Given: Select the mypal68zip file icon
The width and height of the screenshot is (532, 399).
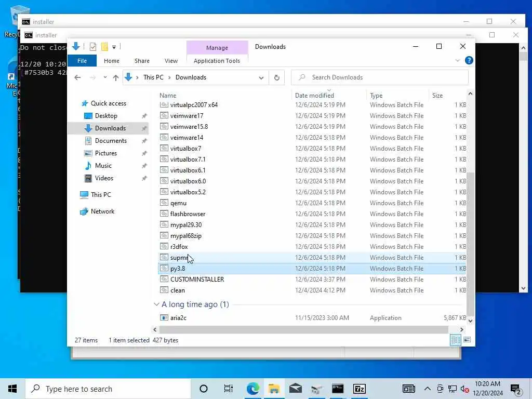Looking at the screenshot, I should click(164, 235).
